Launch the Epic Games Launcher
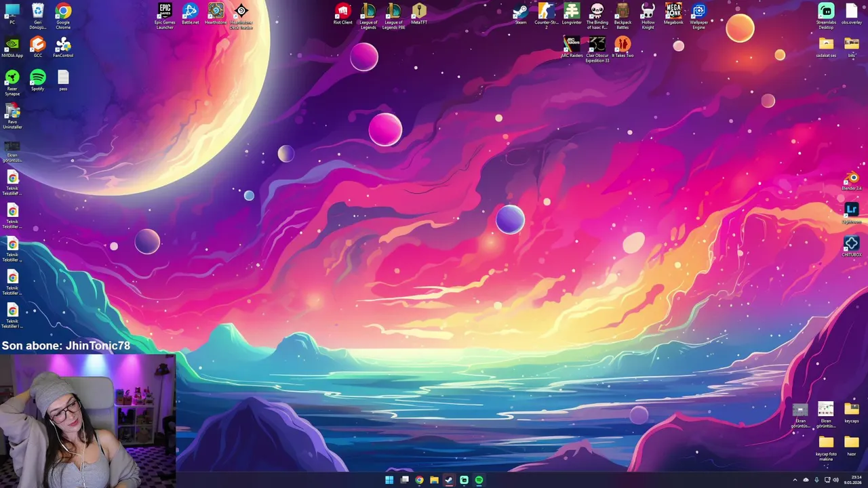Image resolution: width=868 pixels, height=488 pixels. click(165, 16)
